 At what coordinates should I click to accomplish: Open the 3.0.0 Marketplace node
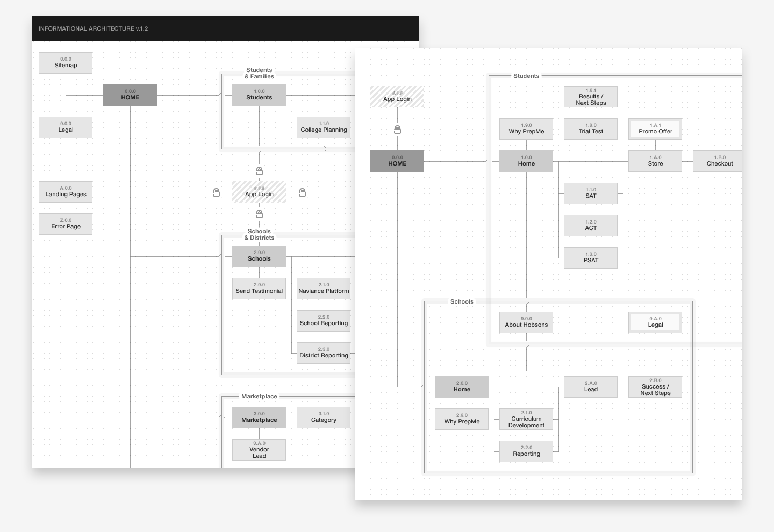[x=259, y=418]
